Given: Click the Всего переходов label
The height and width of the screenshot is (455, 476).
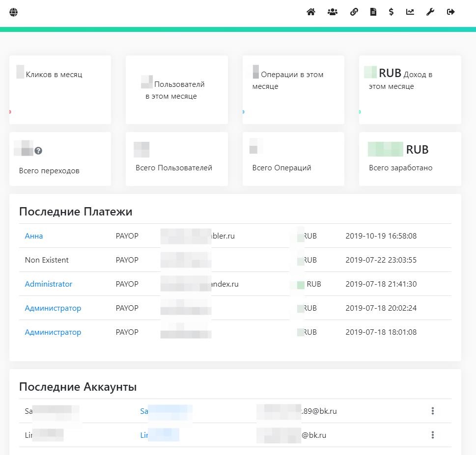Looking at the screenshot, I should 49,171.
